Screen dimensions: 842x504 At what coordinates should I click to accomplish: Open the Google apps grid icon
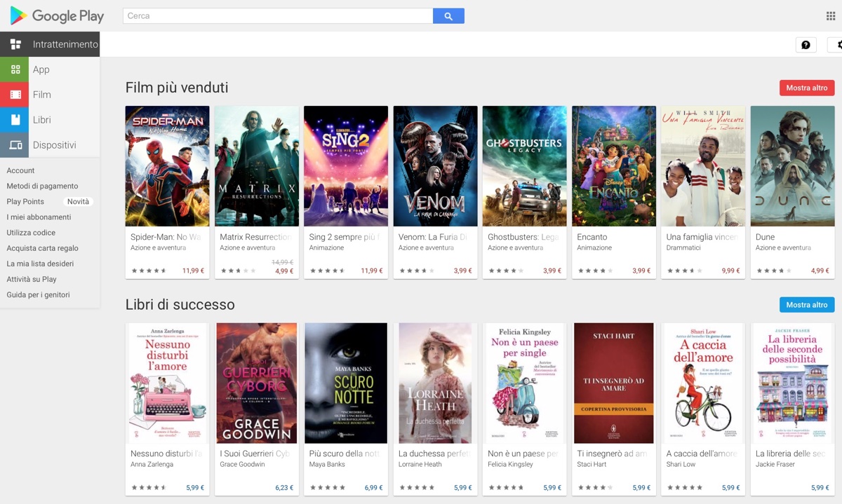[x=831, y=14]
